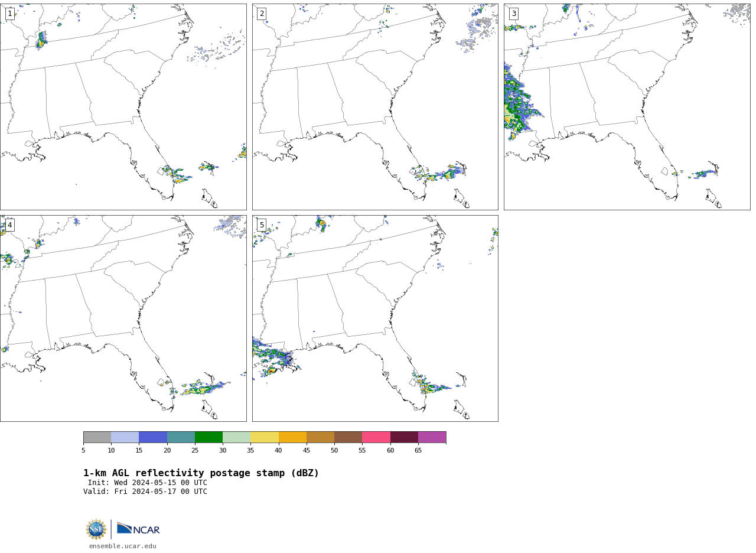Click the NSF logo icon
Viewport: 756px width, 553px height.
96,529
